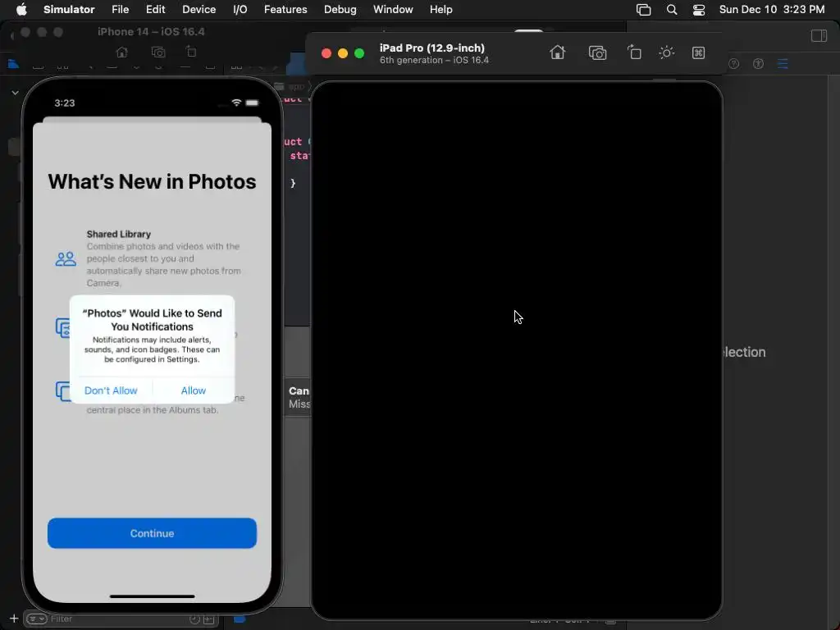The width and height of the screenshot is (840, 630).
Task: Open the File menu
Action: pos(120,10)
